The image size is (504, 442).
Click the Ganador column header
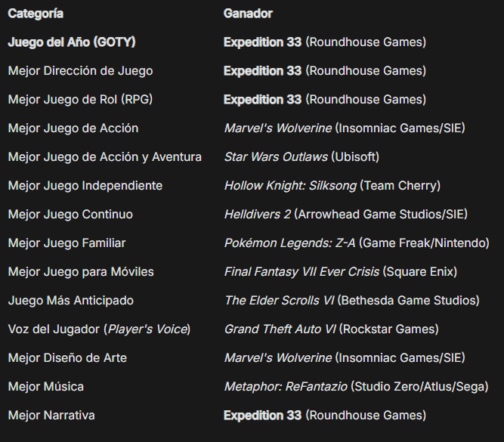coord(248,14)
